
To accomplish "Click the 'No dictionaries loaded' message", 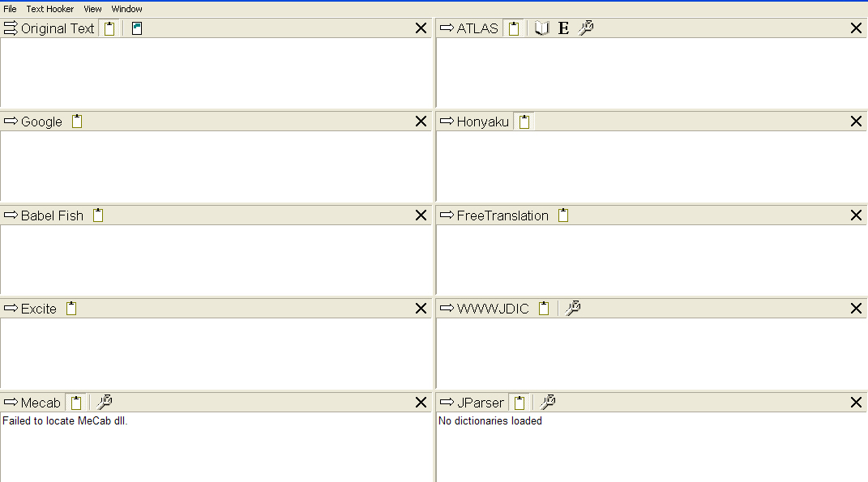I will pos(490,421).
